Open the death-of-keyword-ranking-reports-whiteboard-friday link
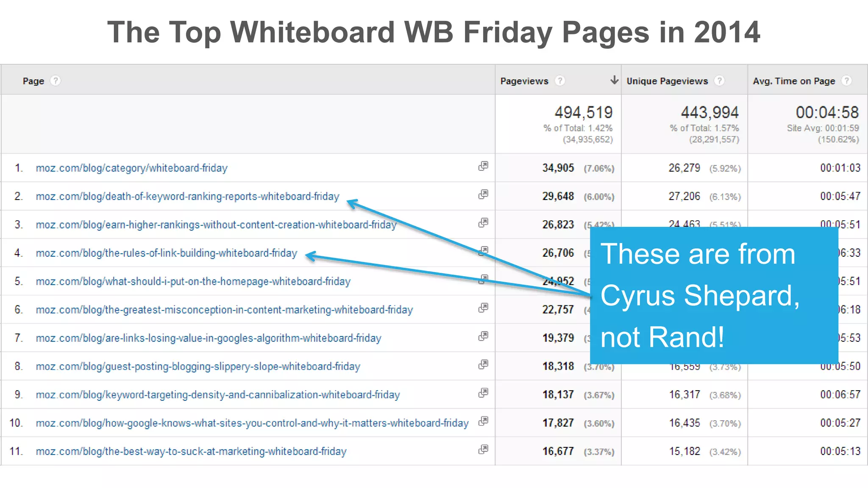The height and width of the screenshot is (488, 868). pyautogui.click(x=188, y=197)
